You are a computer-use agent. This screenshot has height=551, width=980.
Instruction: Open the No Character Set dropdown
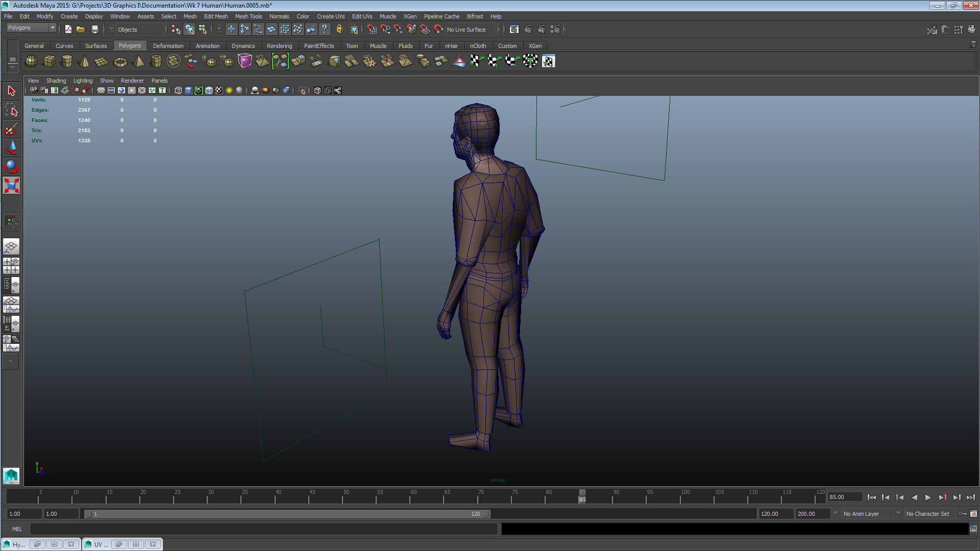928,514
